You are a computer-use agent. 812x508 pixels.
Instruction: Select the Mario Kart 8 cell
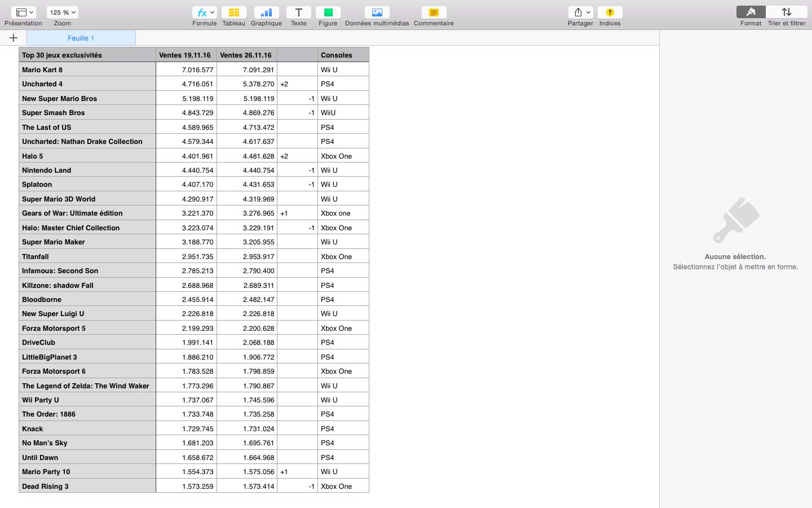pyautogui.click(x=87, y=69)
